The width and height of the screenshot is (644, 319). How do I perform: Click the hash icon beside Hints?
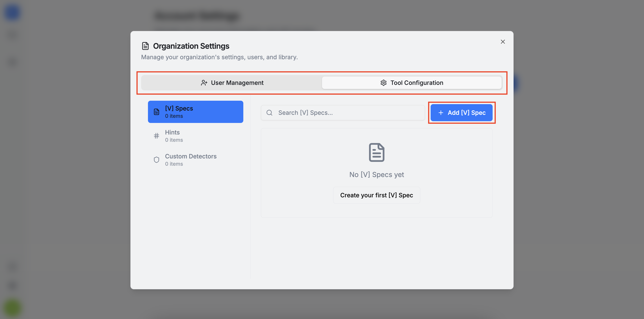(x=157, y=136)
